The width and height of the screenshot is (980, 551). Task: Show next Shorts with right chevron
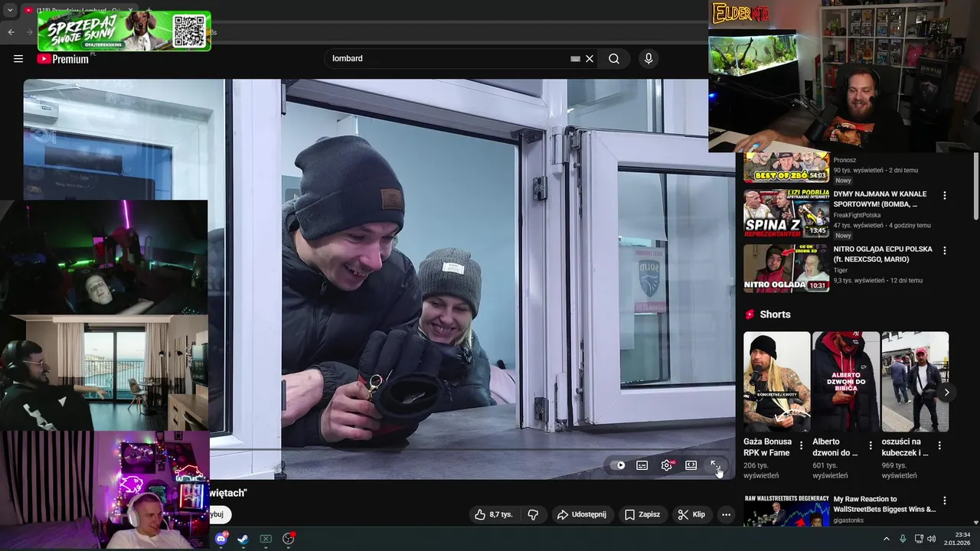click(x=946, y=393)
